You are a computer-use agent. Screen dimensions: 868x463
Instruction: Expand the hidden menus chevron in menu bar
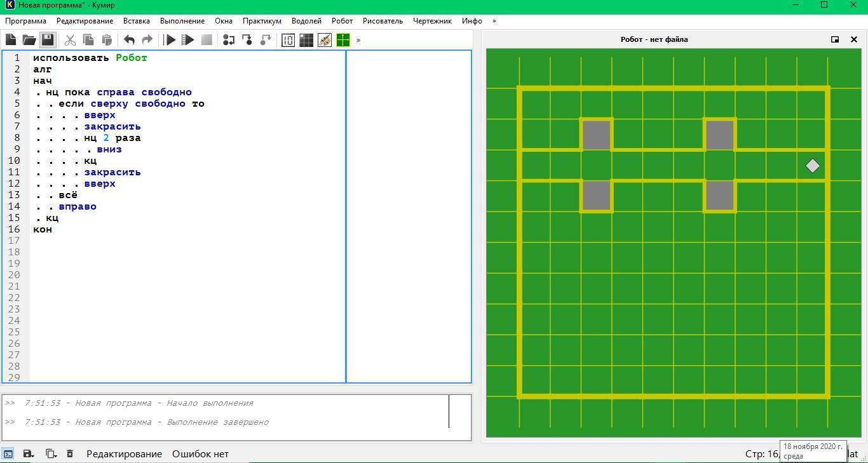pyautogui.click(x=494, y=21)
